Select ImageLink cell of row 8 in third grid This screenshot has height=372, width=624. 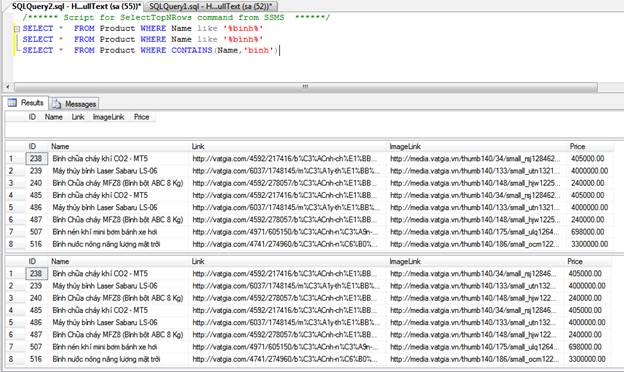click(474, 359)
